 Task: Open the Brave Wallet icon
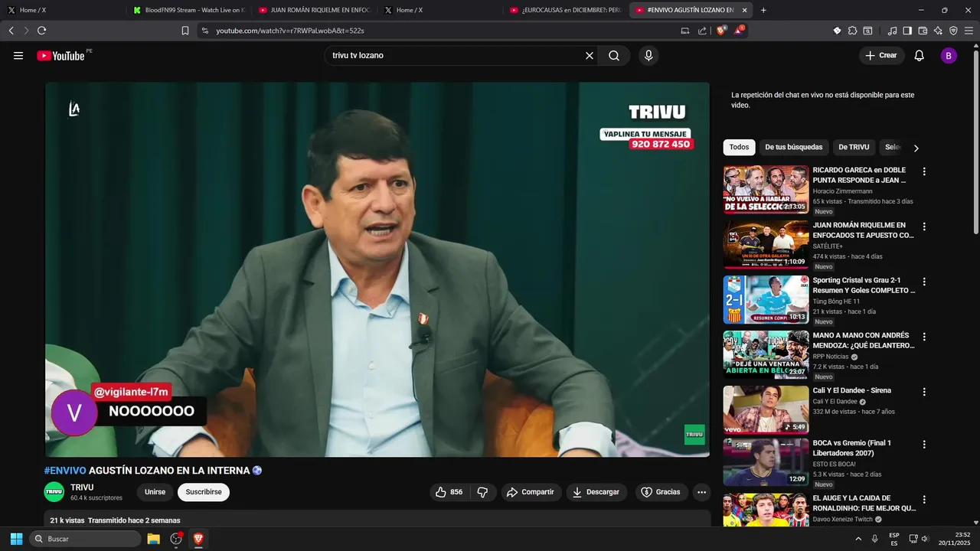pos(923,31)
